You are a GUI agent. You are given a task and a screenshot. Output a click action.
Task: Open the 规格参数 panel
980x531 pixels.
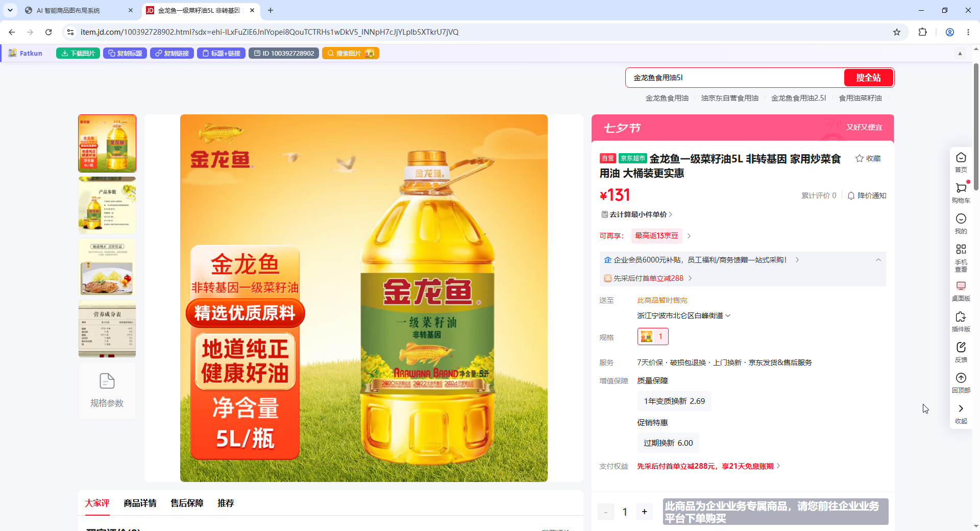point(107,391)
